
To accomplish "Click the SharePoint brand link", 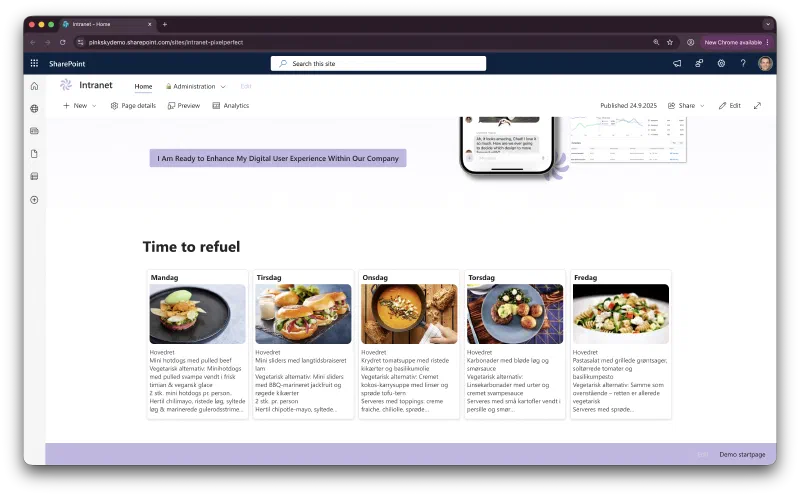I will tap(67, 64).
